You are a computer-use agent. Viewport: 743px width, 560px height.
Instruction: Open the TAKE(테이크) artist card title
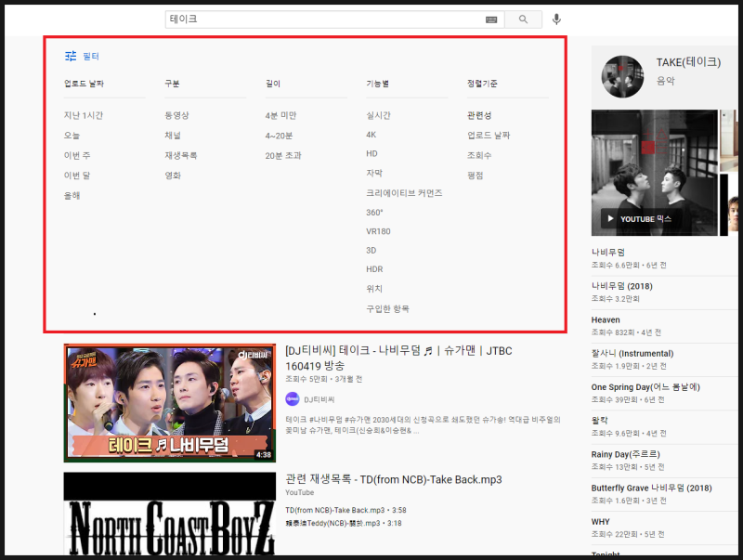pos(688,62)
